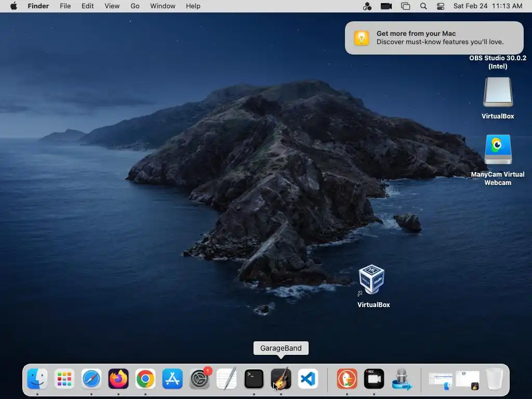Click the hexagon cluster menu bar icon
The image size is (532, 399).
tap(367, 6)
